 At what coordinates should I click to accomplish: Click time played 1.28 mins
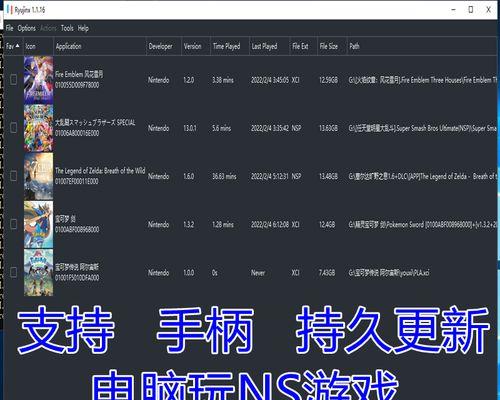click(x=223, y=224)
